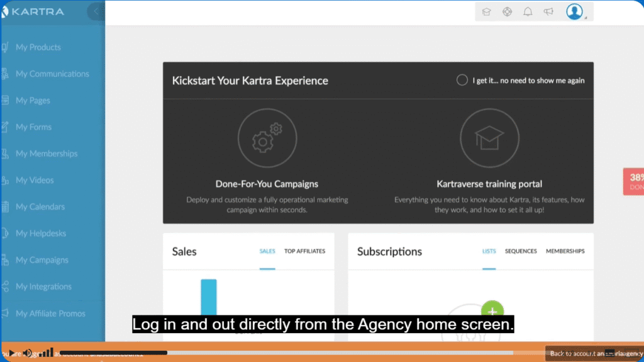Open the notifications bell icon
The width and height of the screenshot is (644, 362).
tap(528, 11)
